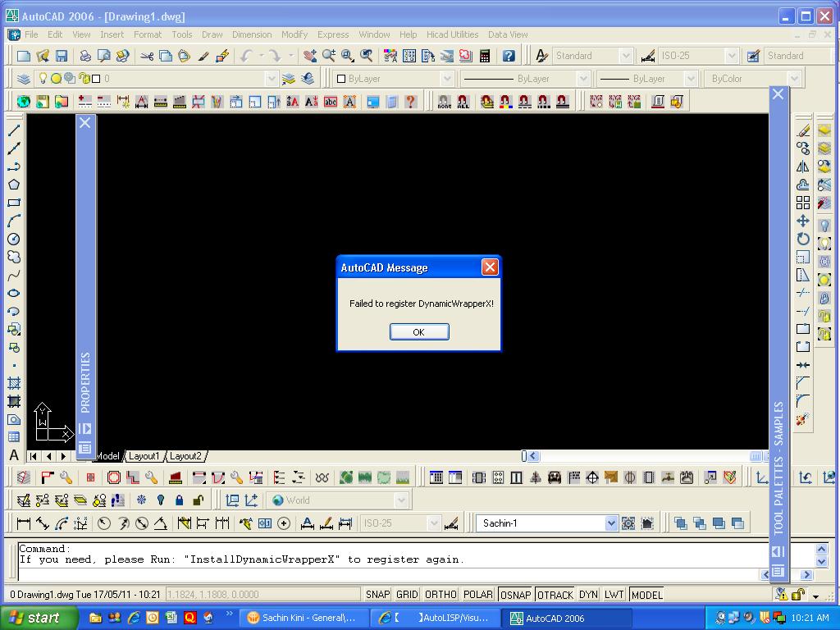Click the Help question mark icon
The image size is (840, 630).
click(x=509, y=56)
